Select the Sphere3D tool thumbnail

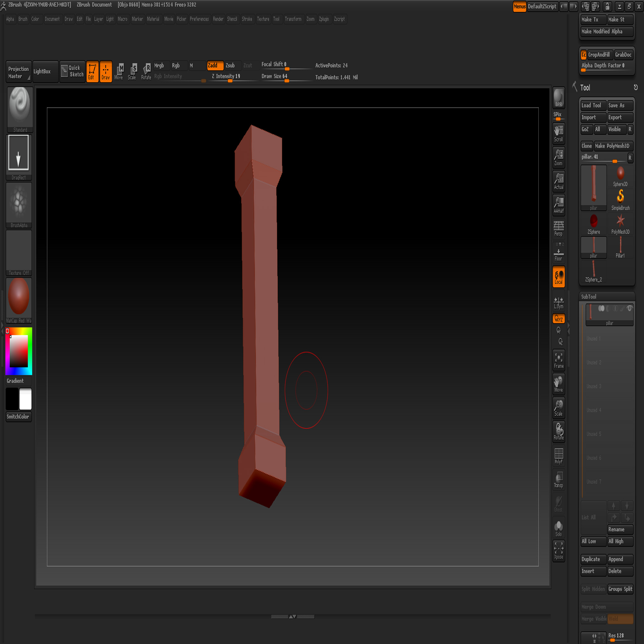point(620,175)
